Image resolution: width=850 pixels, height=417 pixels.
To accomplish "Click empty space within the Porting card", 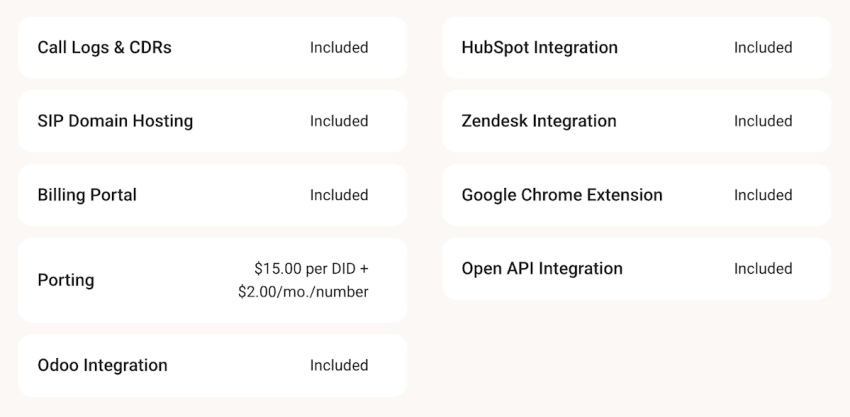I will pyautogui.click(x=163, y=280).
